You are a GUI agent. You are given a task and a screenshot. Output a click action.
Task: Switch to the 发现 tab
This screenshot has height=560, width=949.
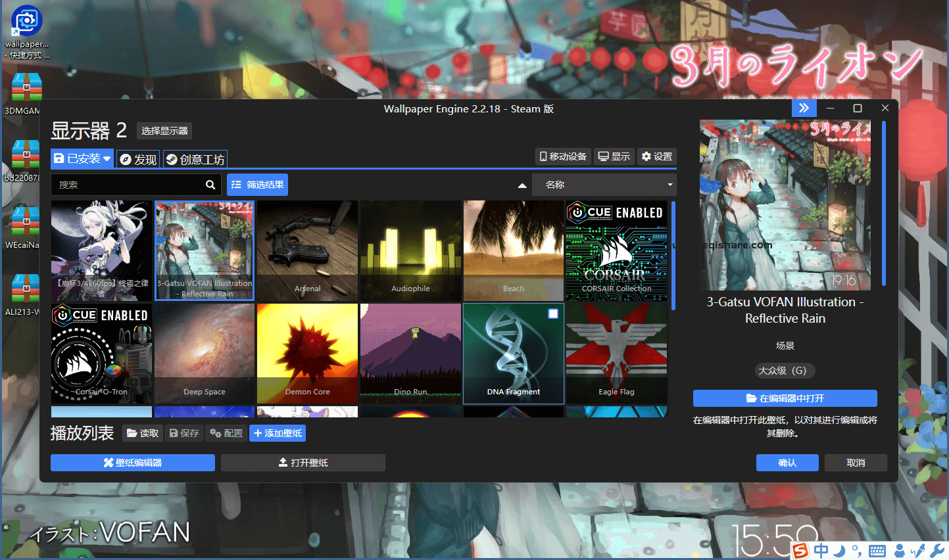tap(137, 158)
